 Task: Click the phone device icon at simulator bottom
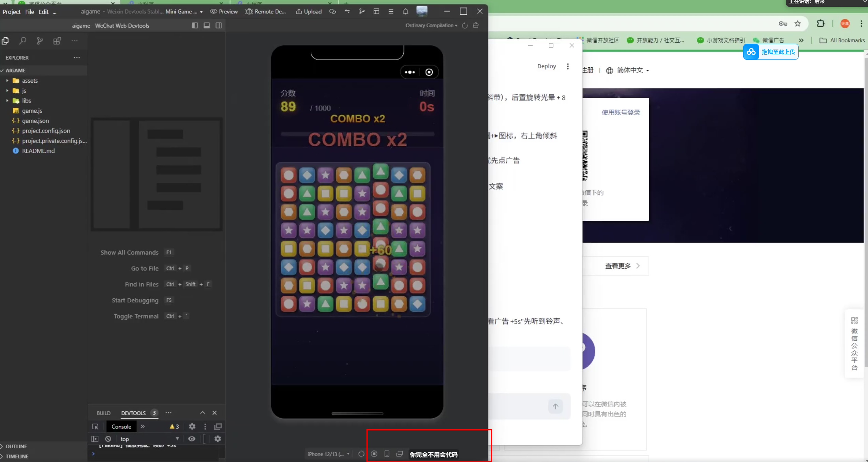(x=387, y=454)
